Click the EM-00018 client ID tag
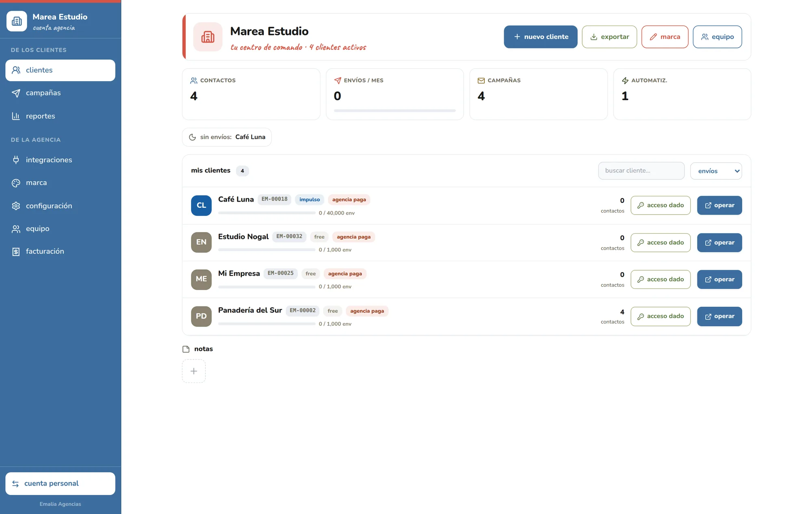The image size is (812, 514). tap(274, 199)
